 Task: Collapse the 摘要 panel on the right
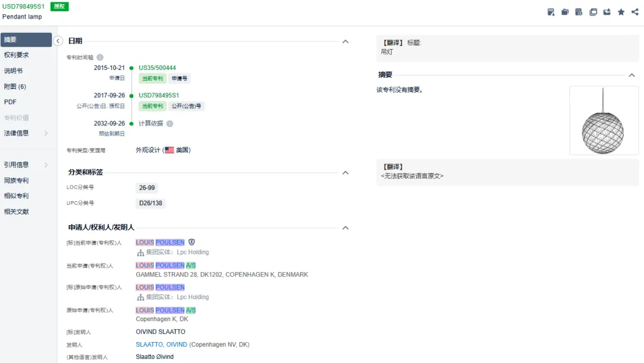pos(631,75)
